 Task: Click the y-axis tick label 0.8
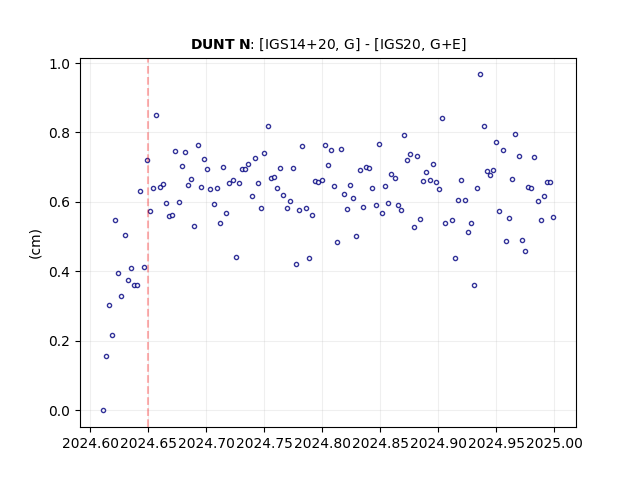pyautogui.click(x=59, y=133)
